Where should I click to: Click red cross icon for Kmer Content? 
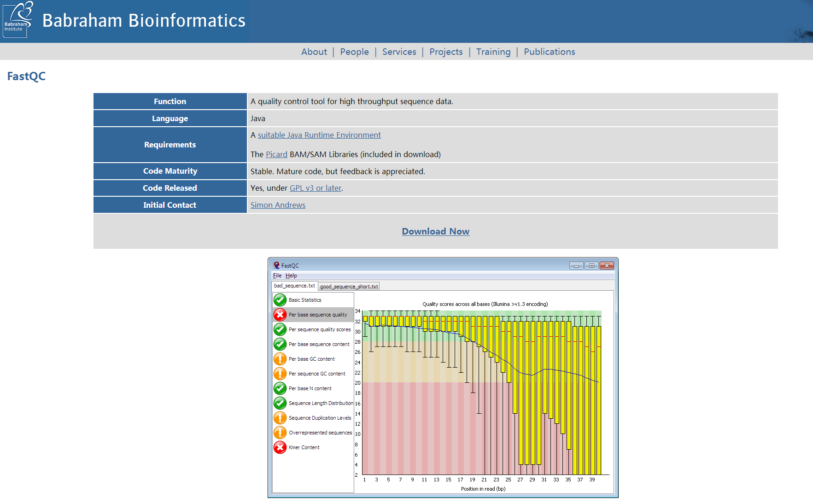pyautogui.click(x=280, y=447)
